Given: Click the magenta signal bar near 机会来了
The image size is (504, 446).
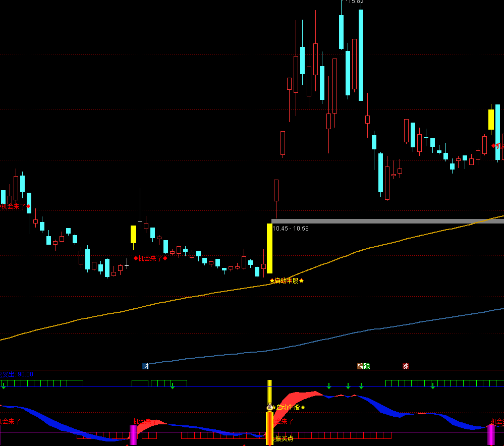Looking at the screenshot, I should click(x=133, y=434).
